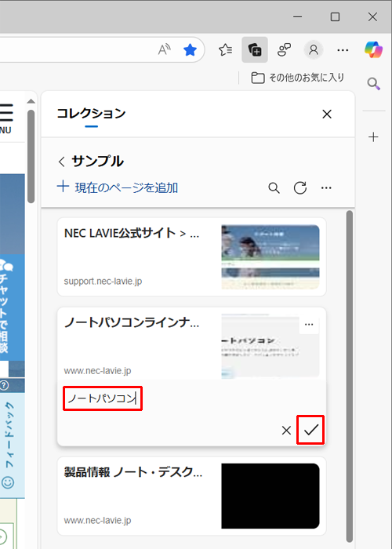Image resolution: width=392 pixels, height=549 pixels.
Task: Open the user profile icon
Action: [314, 49]
